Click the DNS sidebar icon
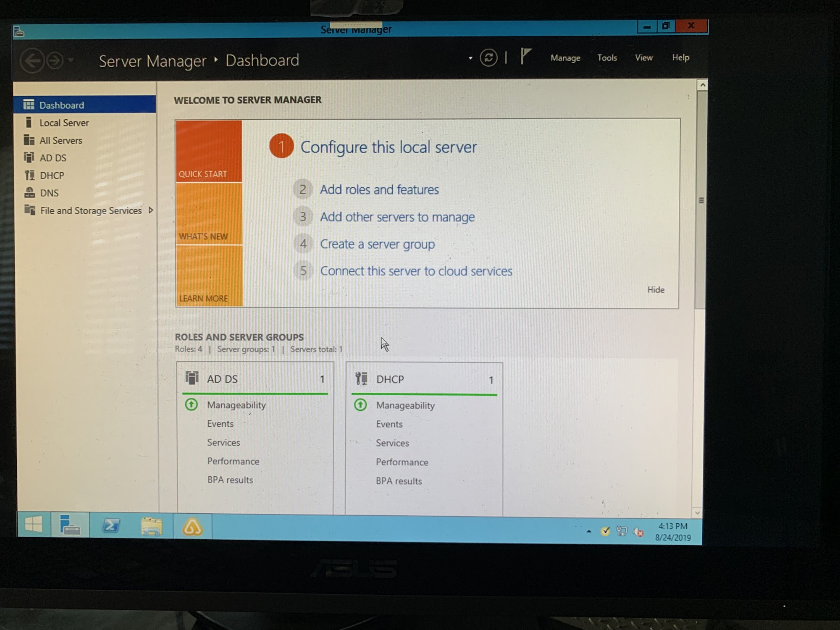 [29, 192]
